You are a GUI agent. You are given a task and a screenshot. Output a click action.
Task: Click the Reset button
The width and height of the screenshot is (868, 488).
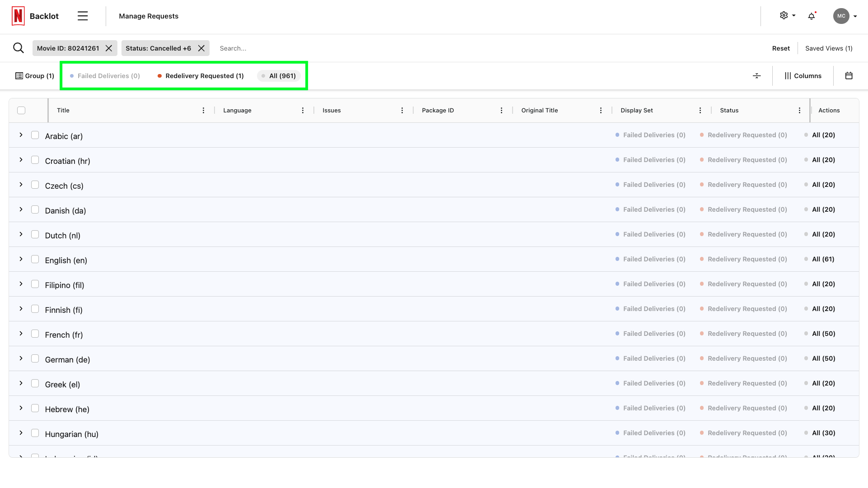pos(780,48)
